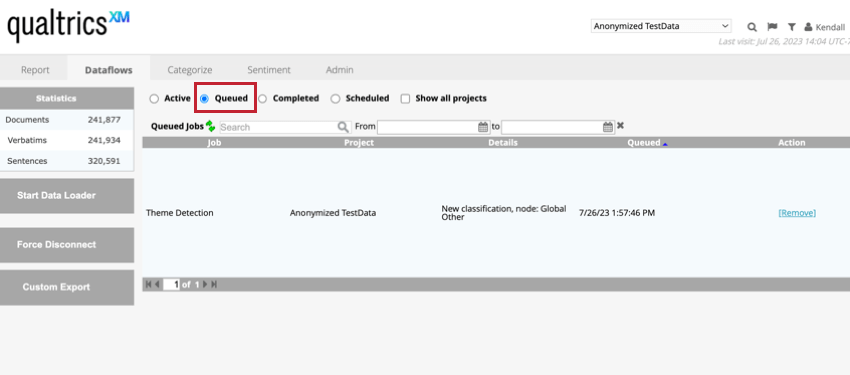Viewport: 850px width, 375px height.
Task: Clear the date range with the X icon
Action: [620, 126]
